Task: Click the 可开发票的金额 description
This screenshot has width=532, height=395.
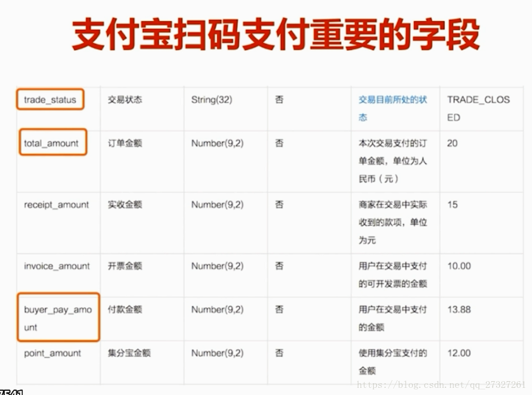Action: pyautogui.click(x=392, y=275)
